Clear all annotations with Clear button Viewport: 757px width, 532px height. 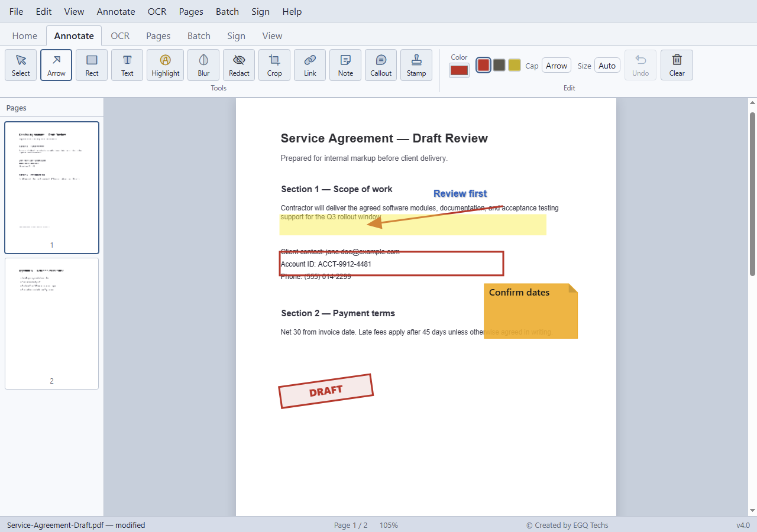point(677,65)
